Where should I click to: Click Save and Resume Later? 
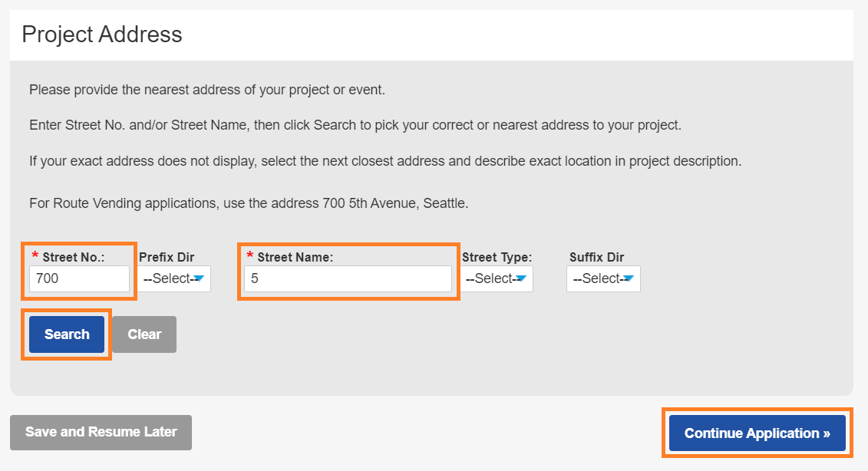[x=101, y=432]
